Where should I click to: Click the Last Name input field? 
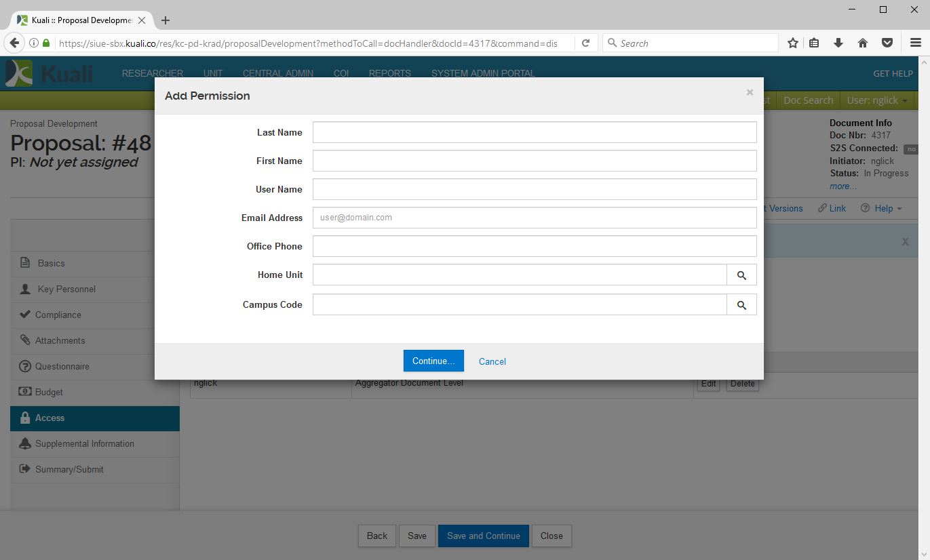coord(534,133)
